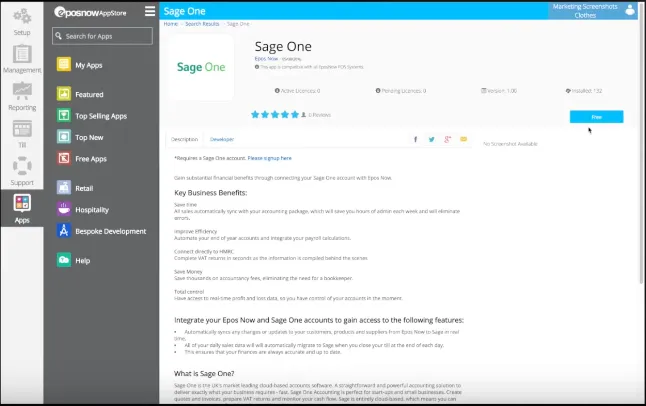Toggle the hamburger menu icon
646x406 pixels.
click(x=150, y=11)
